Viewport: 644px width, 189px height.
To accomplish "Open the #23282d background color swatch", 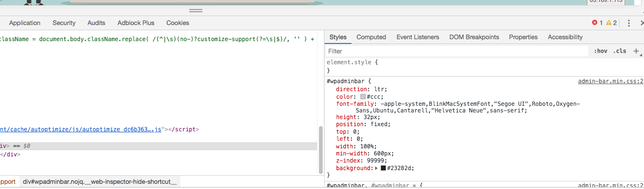I will coord(383,168).
